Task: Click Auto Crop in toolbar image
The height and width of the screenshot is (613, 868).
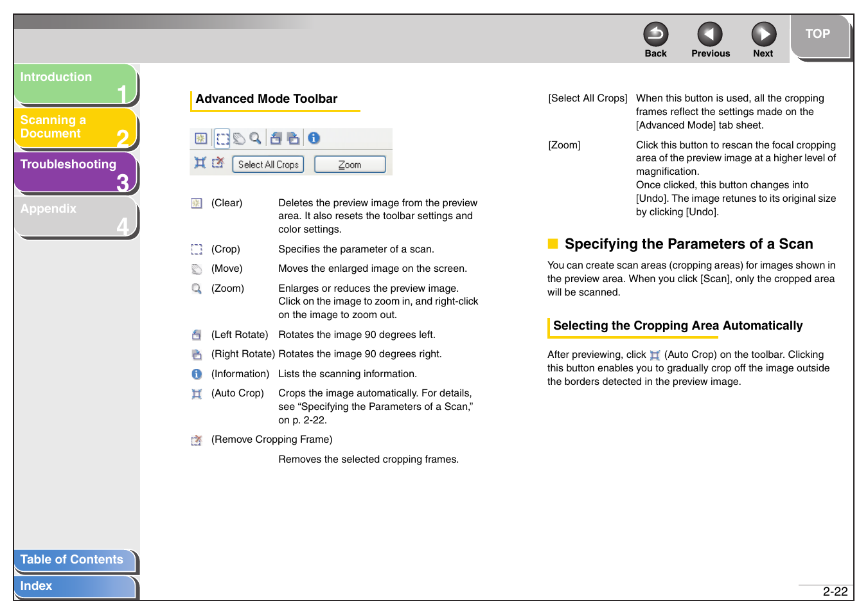Action: click(200, 163)
